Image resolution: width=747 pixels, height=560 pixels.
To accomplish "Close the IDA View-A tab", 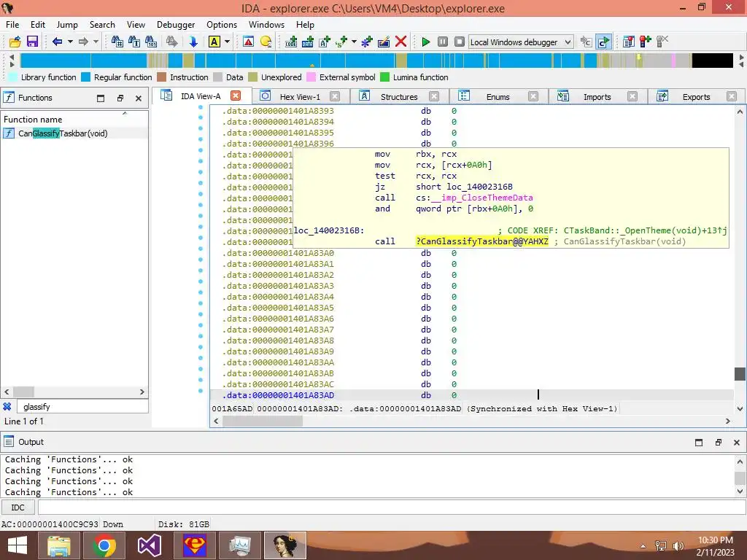I will [x=236, y=96].
